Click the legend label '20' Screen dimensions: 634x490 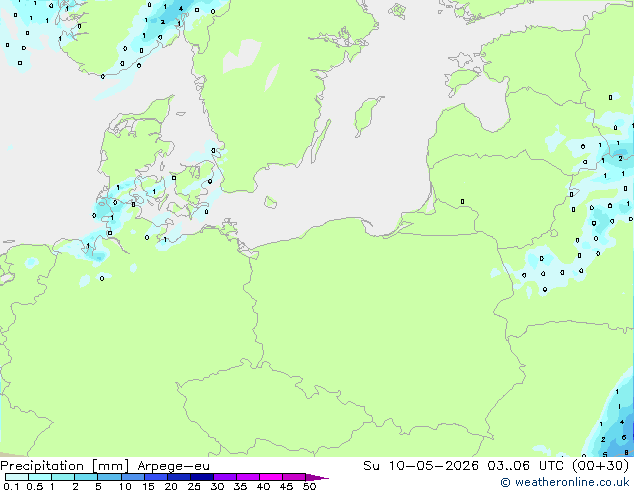click(171, 486)
